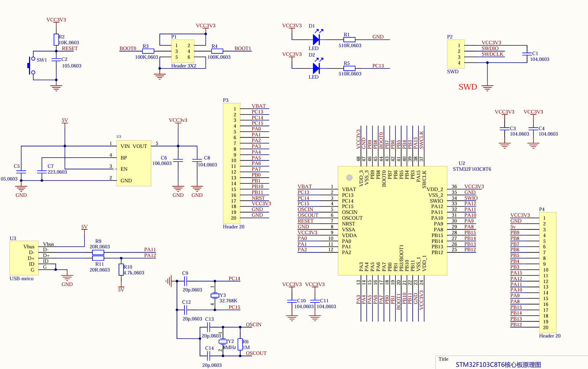Screen dimensions: 588x369
Task: Click the 5v net label on P4 pin 3
Action: [513, 227]
